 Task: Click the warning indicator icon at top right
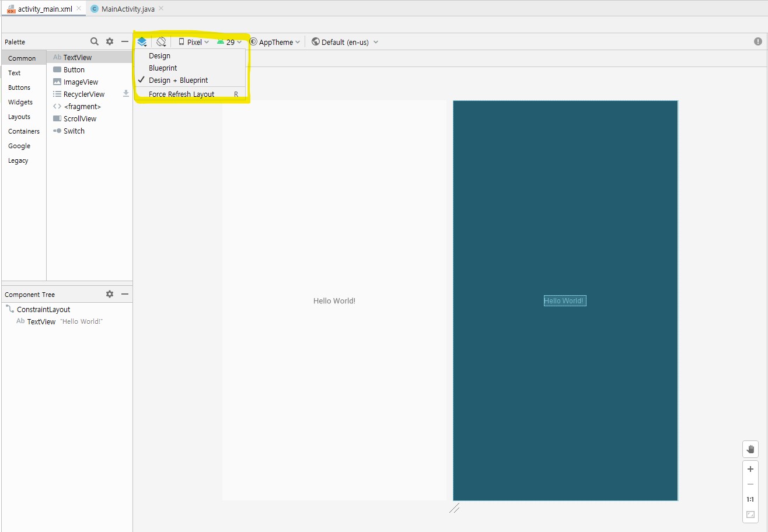(757, 41)
